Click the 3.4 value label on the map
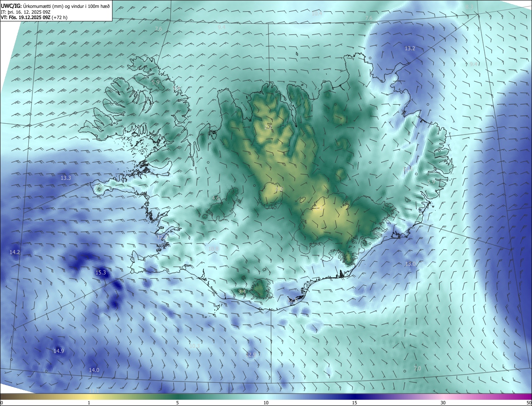 tap(242, 292)
